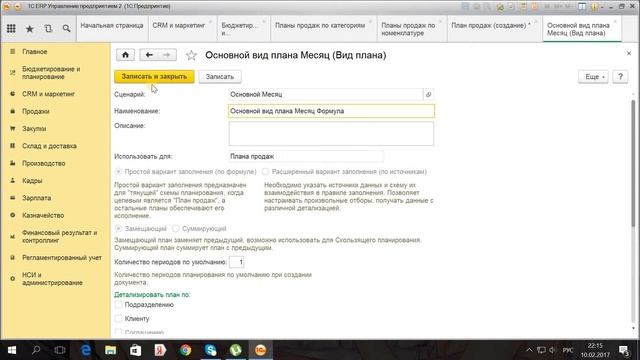Open Windows taskbar search
640x360 pixels.
tap(36, 350)
